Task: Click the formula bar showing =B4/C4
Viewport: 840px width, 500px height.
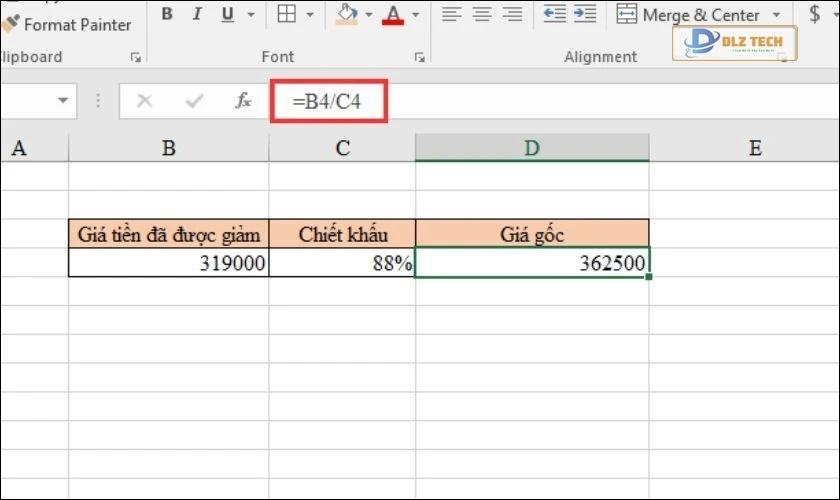Action: [500, 100]
